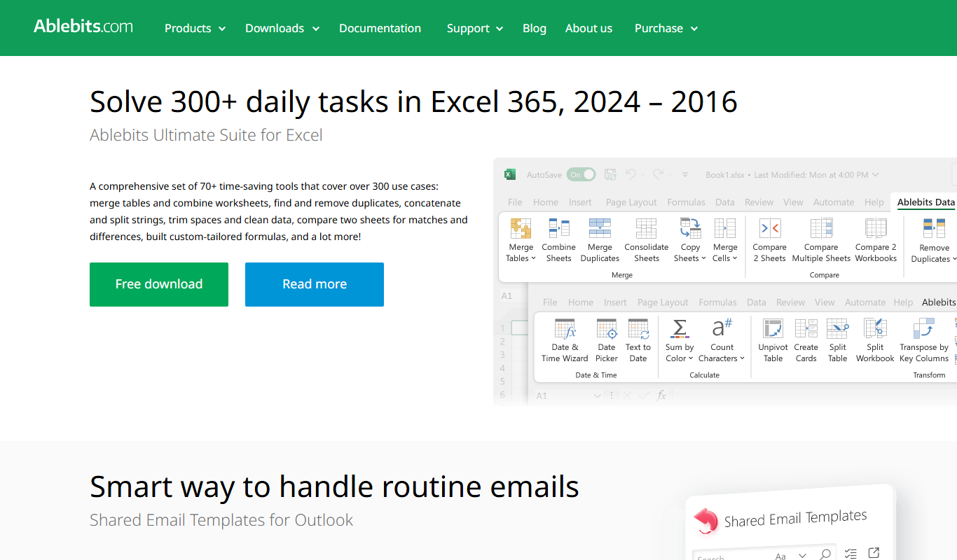957x560 pixels.
Task: Expand the chevron inside the templates search box
Action: [x=802, y=556]
